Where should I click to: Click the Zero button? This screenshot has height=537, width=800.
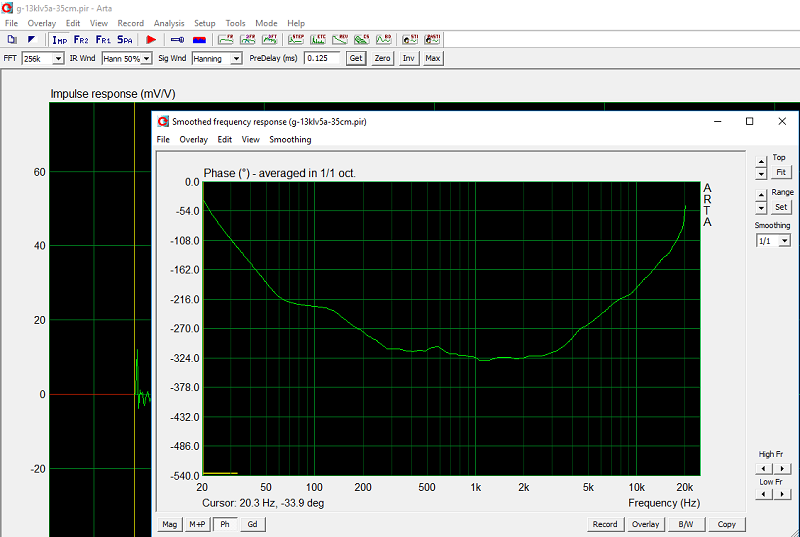click(x=383, y=58)
